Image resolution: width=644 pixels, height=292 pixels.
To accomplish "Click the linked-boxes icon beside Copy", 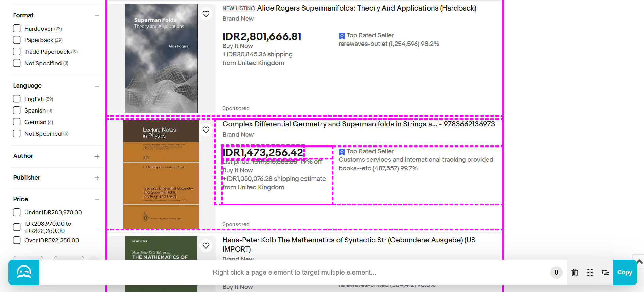I will pos(605,272).
